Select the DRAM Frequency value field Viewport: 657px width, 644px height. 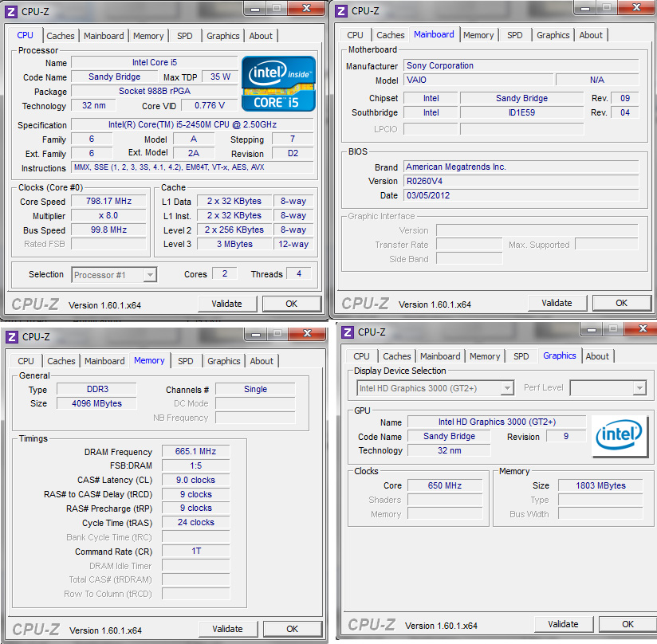(x=195, y=451)
